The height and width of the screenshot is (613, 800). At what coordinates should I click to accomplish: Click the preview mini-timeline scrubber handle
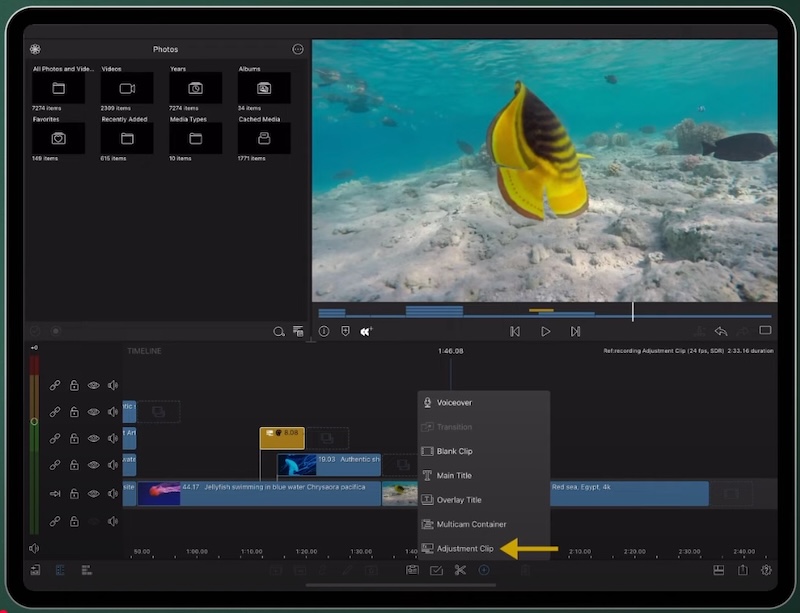(x=633, y=311)
